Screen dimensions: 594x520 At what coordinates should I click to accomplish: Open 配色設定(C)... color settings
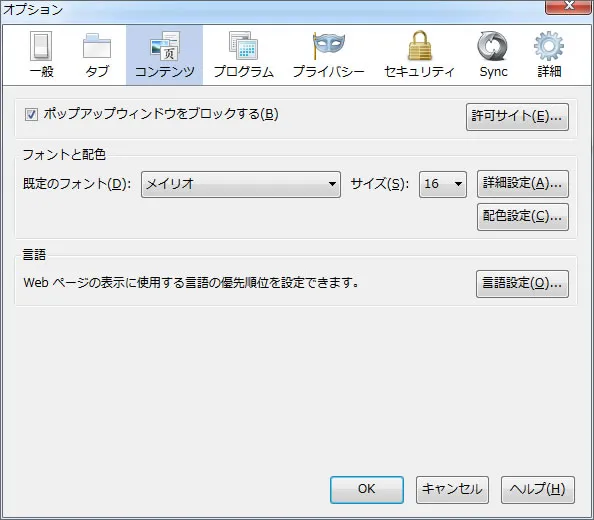point(523,217)
